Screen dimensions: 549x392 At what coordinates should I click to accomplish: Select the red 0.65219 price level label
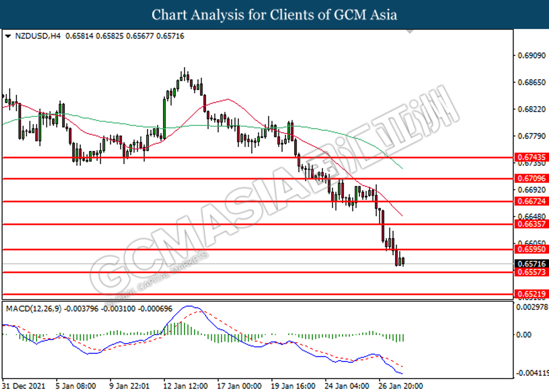531,294
